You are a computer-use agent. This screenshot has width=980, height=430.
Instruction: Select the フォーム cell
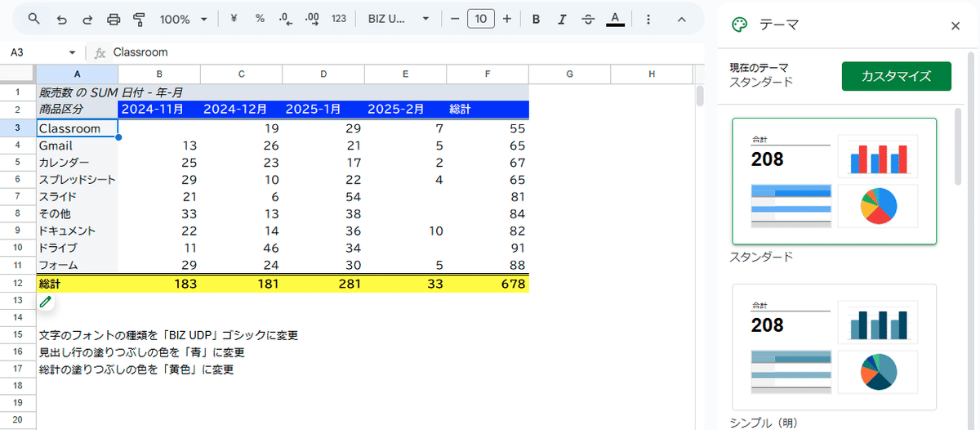click(x=78, y=266)
